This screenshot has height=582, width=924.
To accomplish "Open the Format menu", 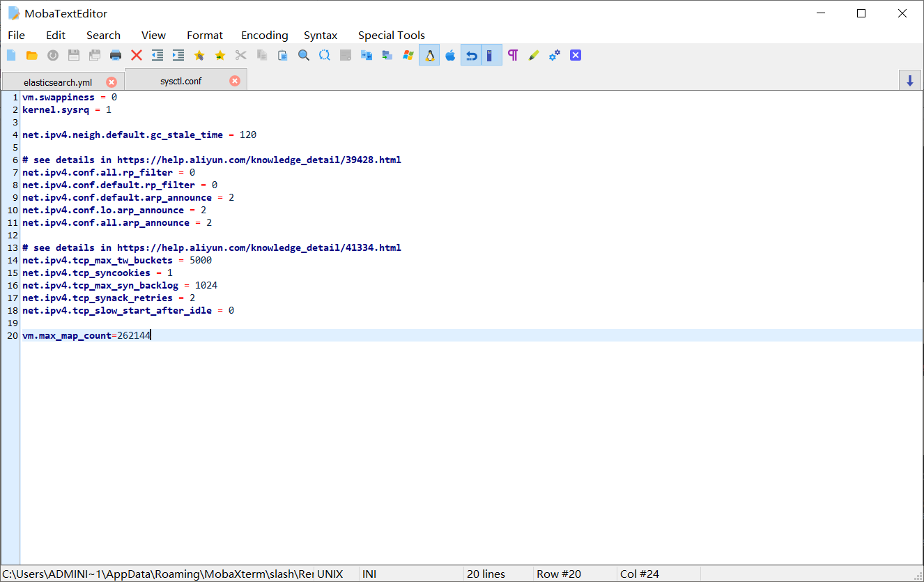I will tap(205, 35).
